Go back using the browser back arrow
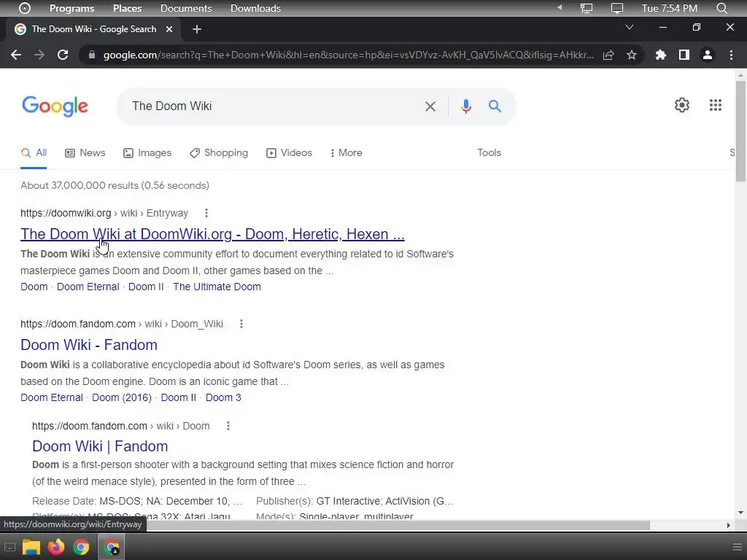The height and width of the screenshot is (560, 747). pyautogui.click(x=16, y=55)
